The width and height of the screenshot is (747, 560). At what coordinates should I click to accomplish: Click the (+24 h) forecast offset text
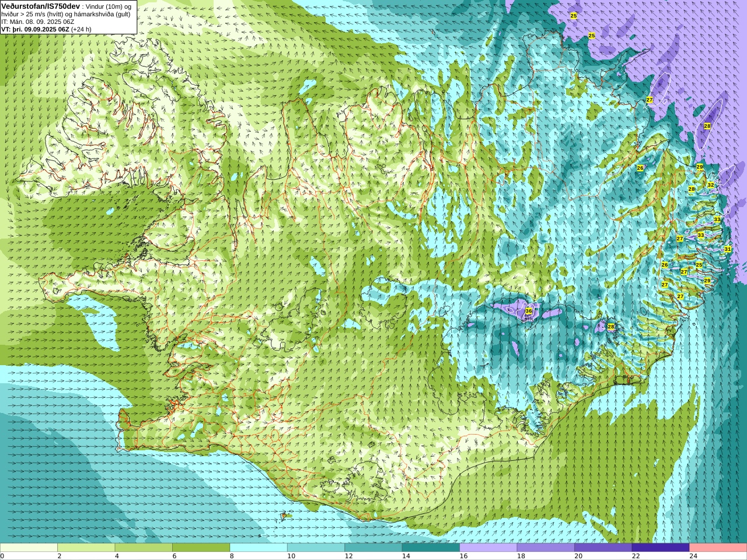[81, 29]
